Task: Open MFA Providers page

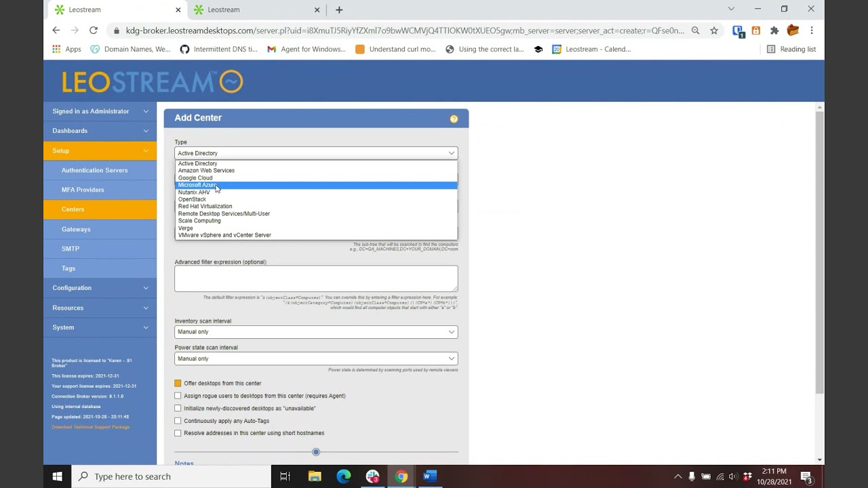Action: click(x=100, y=190)
